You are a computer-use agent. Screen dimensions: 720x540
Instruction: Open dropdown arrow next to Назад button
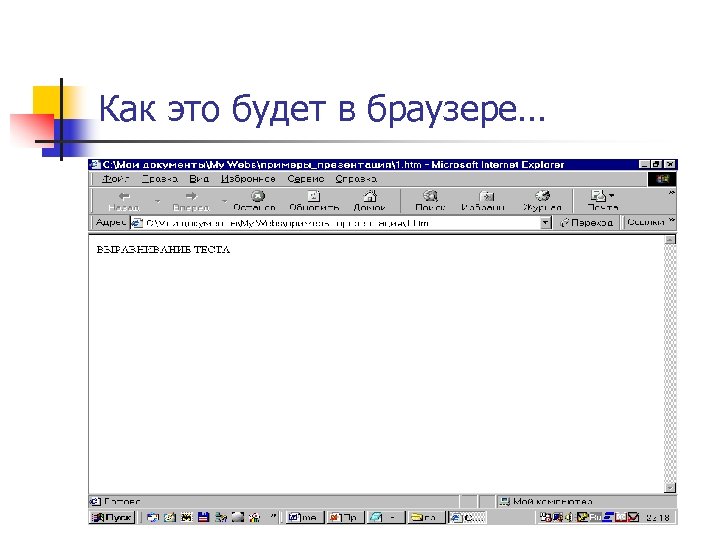[158, 201]
